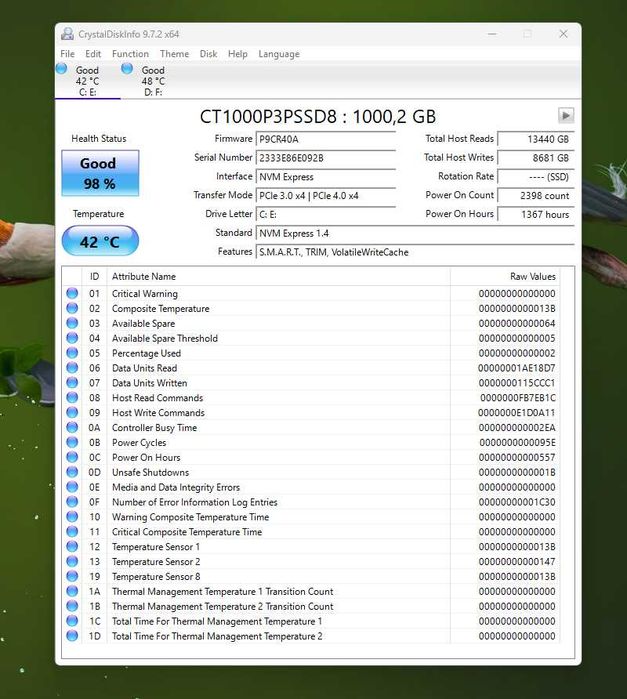Click status icon of Media and Data Integrity Errors
This screenshot has height=699, width=627.
72,487
